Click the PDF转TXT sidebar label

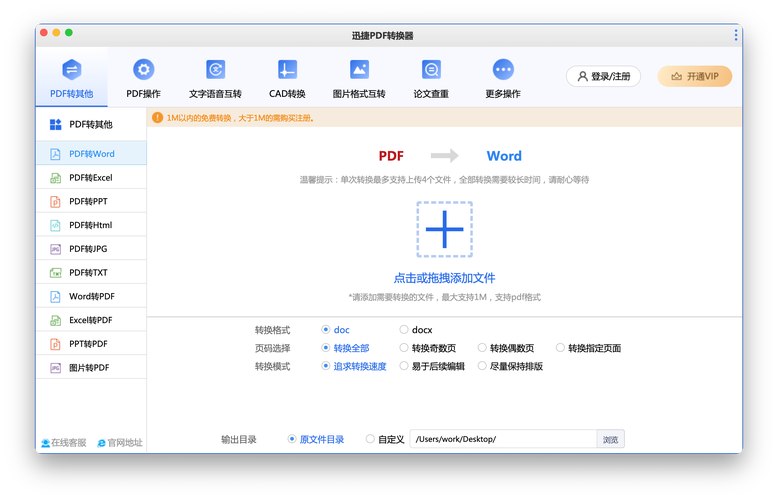(x=88, y=273)
